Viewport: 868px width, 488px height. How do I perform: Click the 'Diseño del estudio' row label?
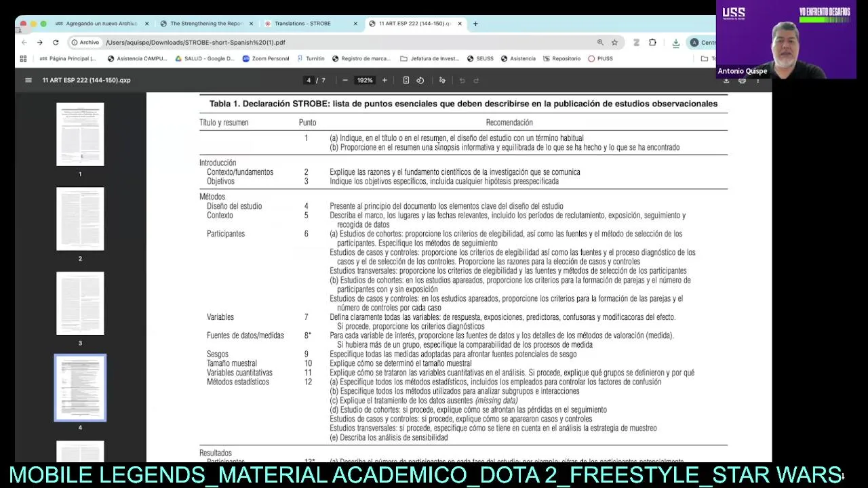[x=234, y=206]
